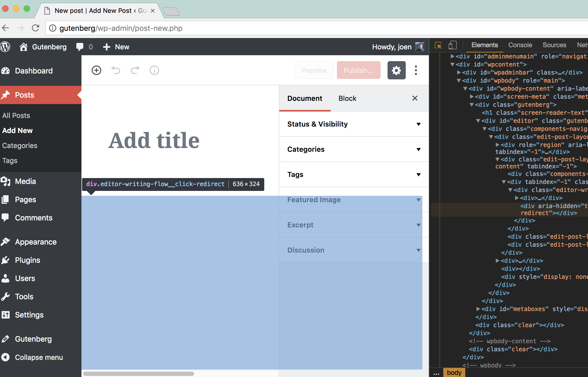
Task: Switch to the Block tab
Action: [347, 98]
